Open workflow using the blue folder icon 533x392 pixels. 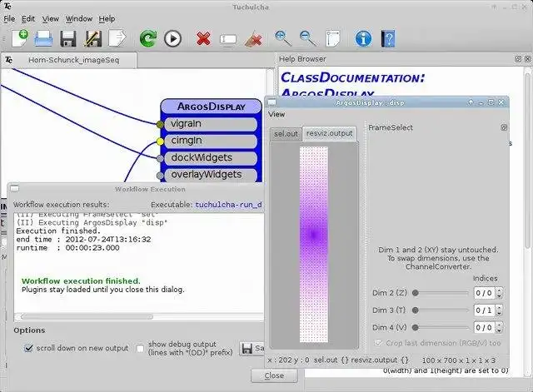click(43, 38)
